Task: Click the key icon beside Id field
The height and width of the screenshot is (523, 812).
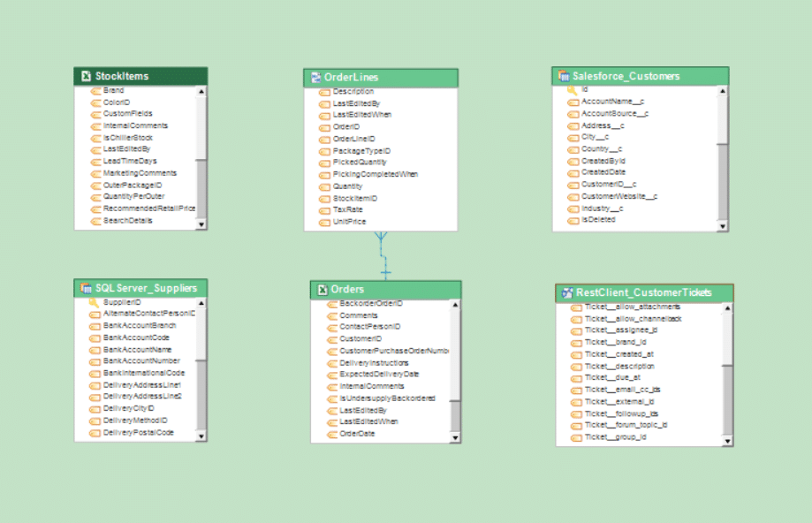Action: point(572,90)
